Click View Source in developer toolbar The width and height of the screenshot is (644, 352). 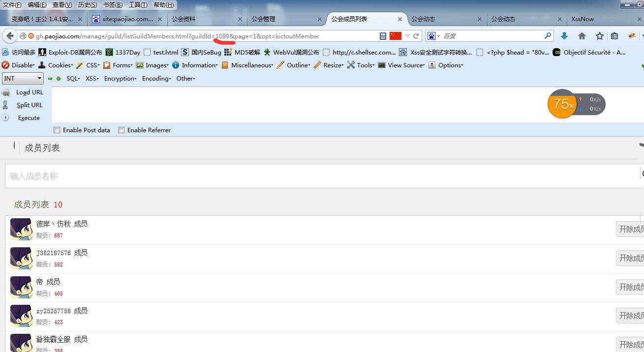coord(401,65)
